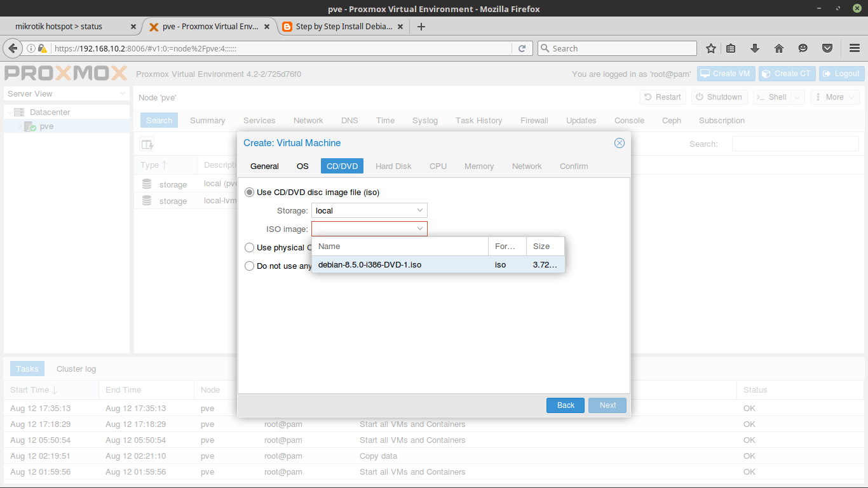This screenshot has width=868, height=488.
Task: Sort ISO list by Name column
Action: click(400, 246)
